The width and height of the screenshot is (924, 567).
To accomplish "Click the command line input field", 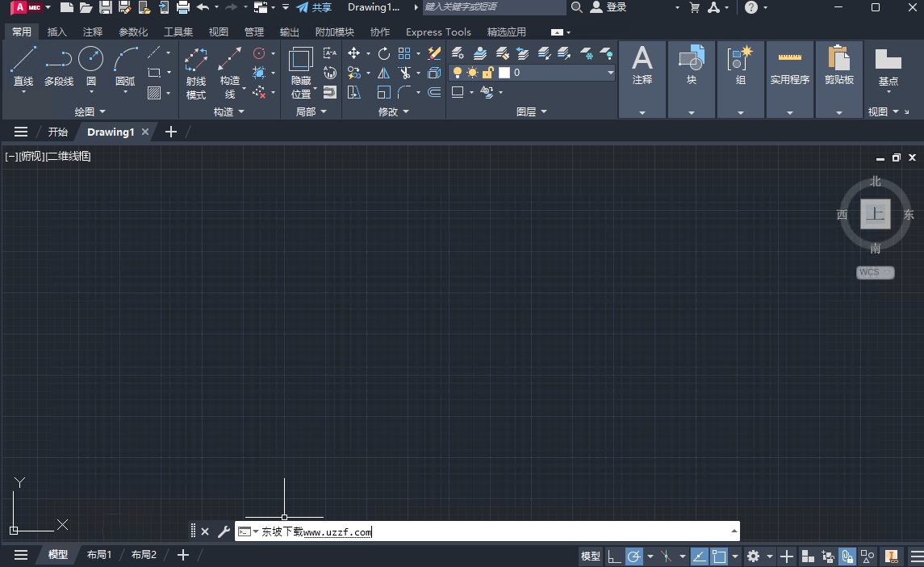I will coord(487,531).
